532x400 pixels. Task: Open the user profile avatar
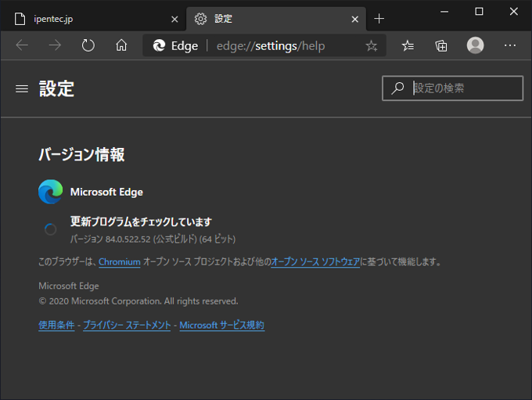tap(475, 45)
